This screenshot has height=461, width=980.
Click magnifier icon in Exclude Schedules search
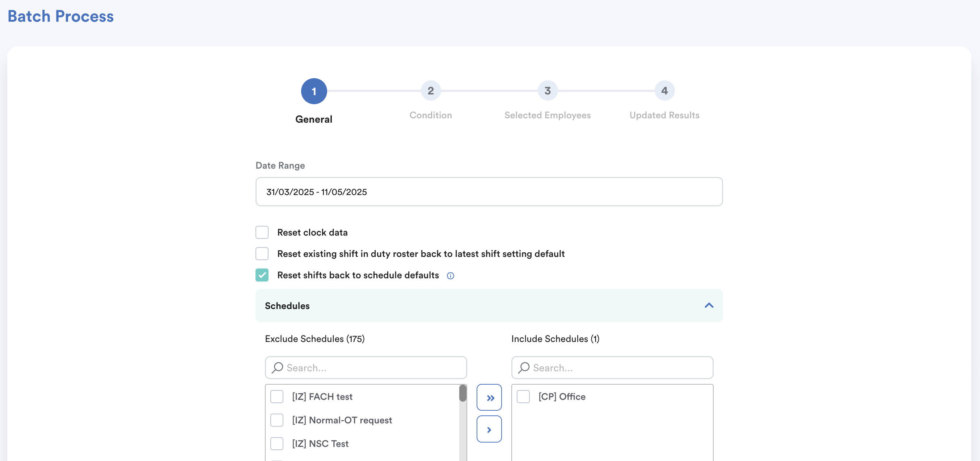coord(277,367)
